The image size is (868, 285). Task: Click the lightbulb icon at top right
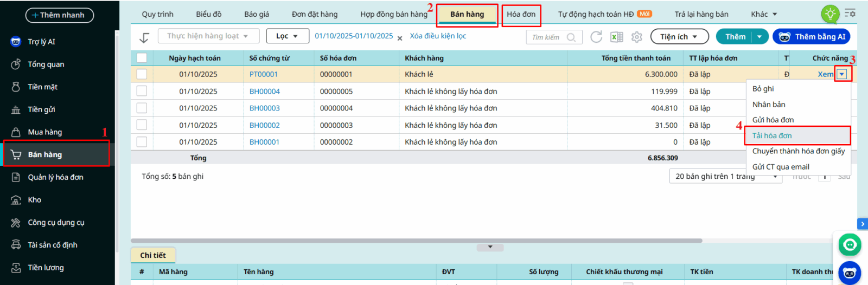[830, 14]
